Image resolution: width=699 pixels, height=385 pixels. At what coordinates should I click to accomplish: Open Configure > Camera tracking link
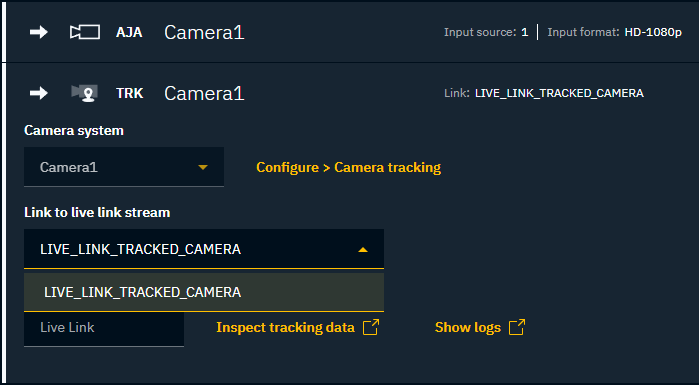point(349,168)
